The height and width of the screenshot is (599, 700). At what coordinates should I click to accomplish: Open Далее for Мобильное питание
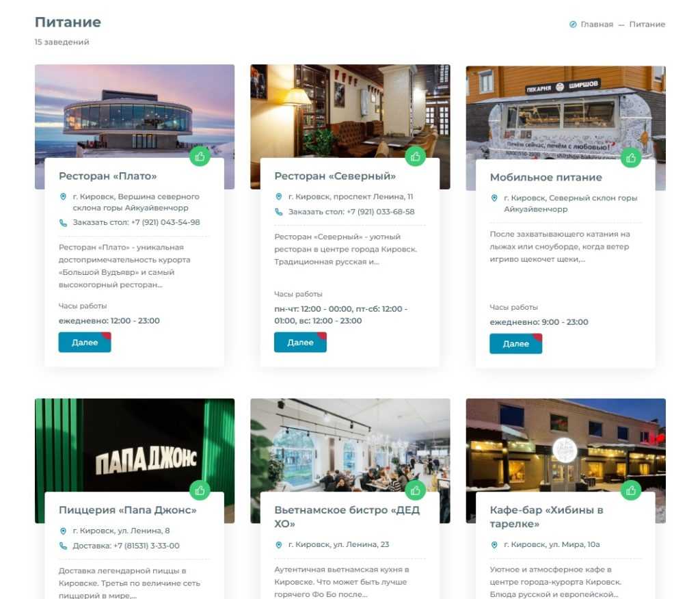point(516,343)
